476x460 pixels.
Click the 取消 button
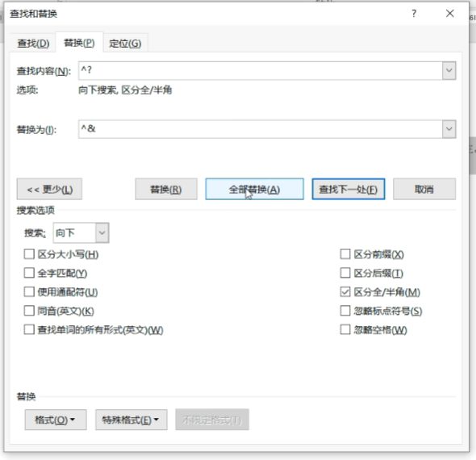click(424, 189)
